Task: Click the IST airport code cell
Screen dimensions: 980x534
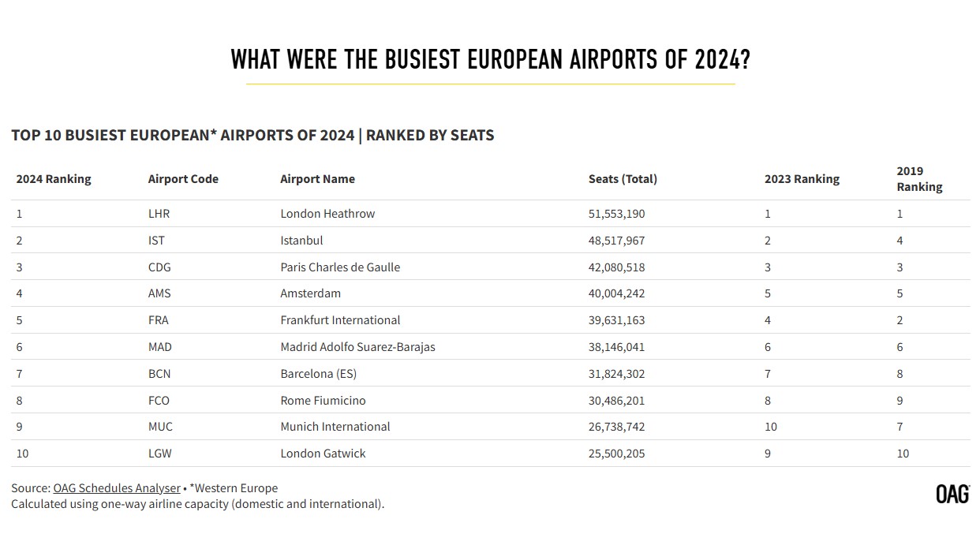Action: (156, 241)
